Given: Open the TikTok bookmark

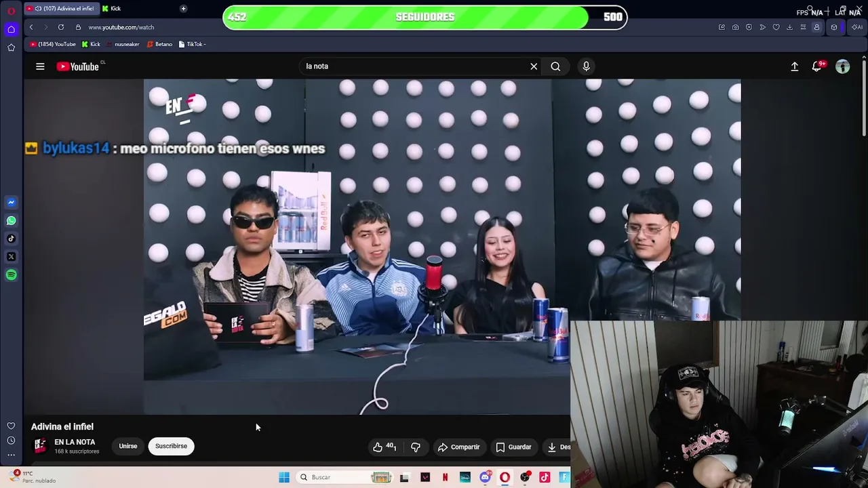Looking at the screenshot, I should pyautogui.click(x=192, y=44).
